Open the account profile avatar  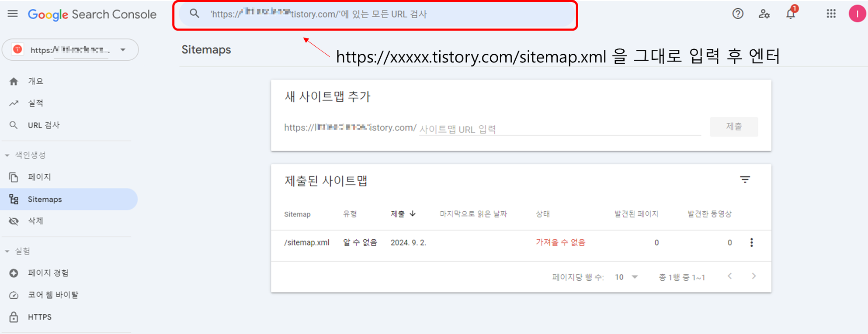click(x=857, y=14)
